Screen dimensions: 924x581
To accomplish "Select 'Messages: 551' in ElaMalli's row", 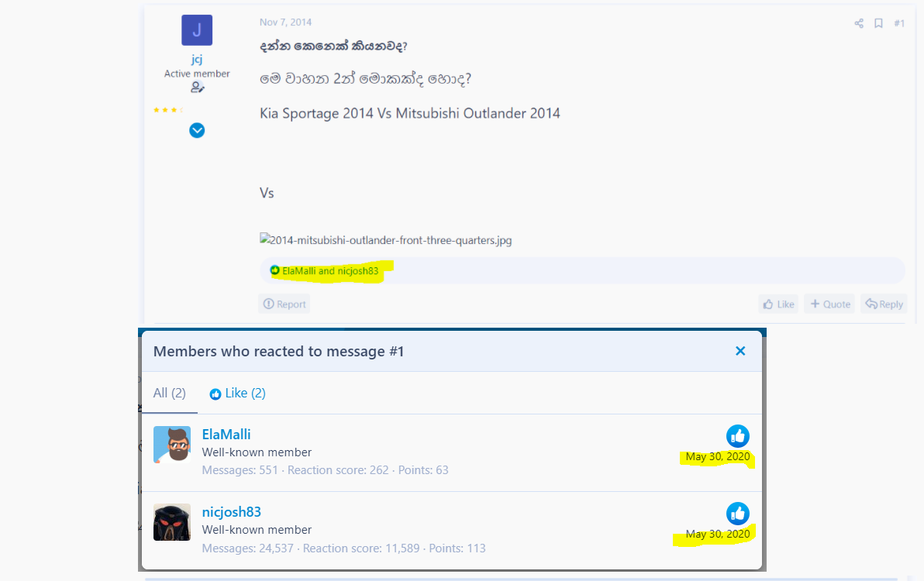I will [x=240, y=469].
